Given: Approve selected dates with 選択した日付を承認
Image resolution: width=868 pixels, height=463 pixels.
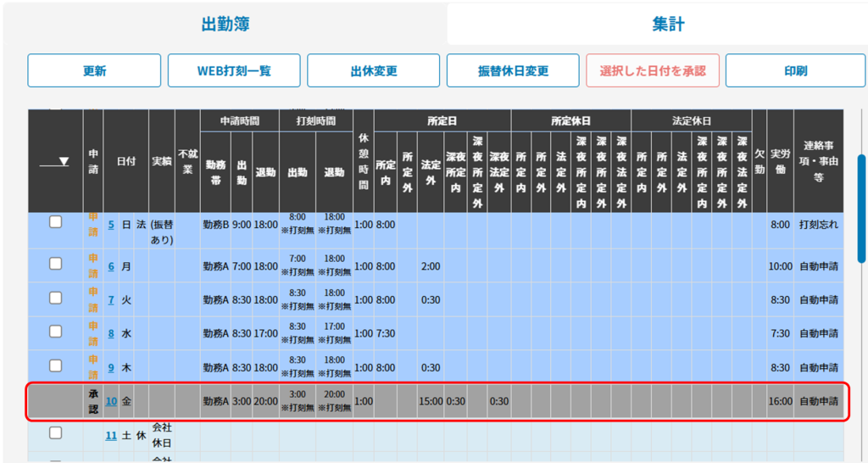Looking at the screenshot, I should (x=652, y=70).
